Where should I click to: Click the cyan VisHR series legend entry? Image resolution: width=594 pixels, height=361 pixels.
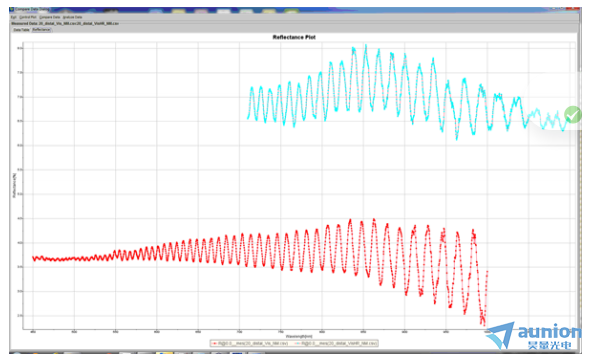[336, 343]
